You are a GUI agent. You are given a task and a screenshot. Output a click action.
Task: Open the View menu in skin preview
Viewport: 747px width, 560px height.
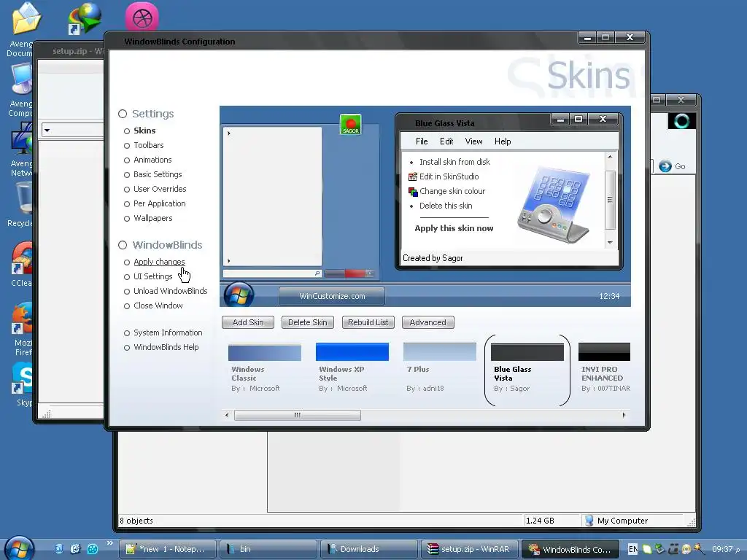473,141
